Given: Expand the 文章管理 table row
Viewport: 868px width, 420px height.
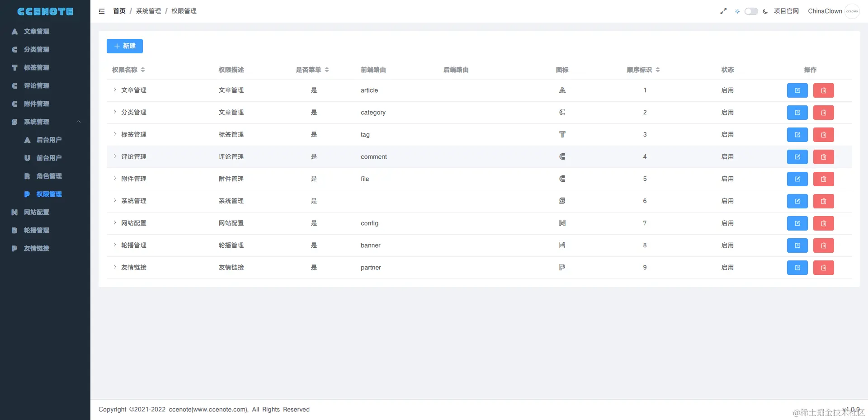Looking at the screenshot, I should coord(115,90).
